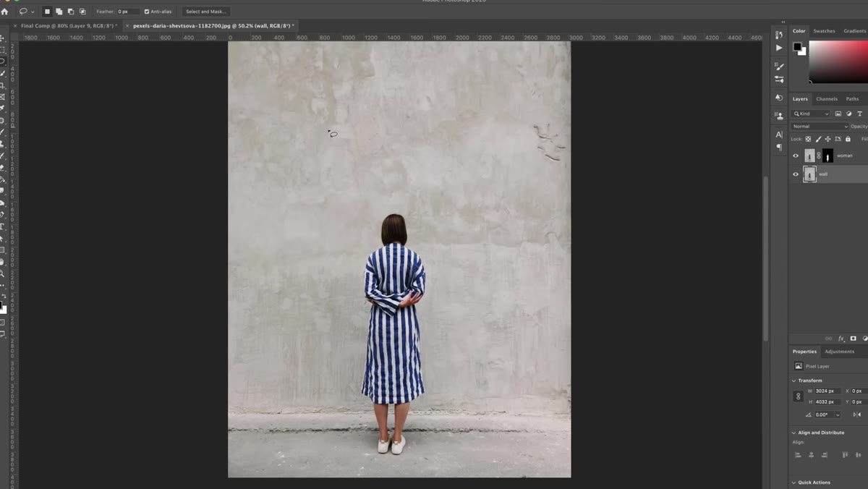Switch to the Channels tab
Image resolution: width=868 pixels, height=489 pixels.
pos(827,99)
